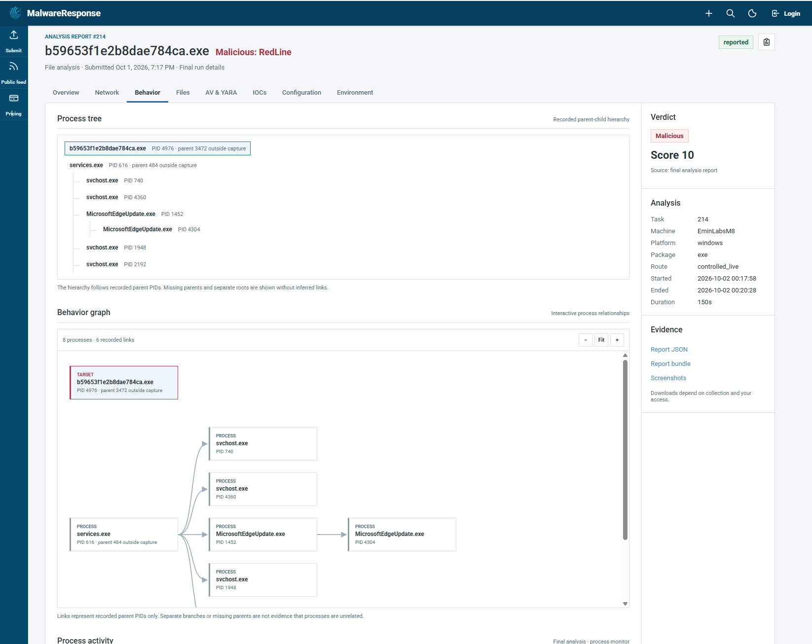
Task: Toggle dark mode with the moon icon
Action: [752, 13]
